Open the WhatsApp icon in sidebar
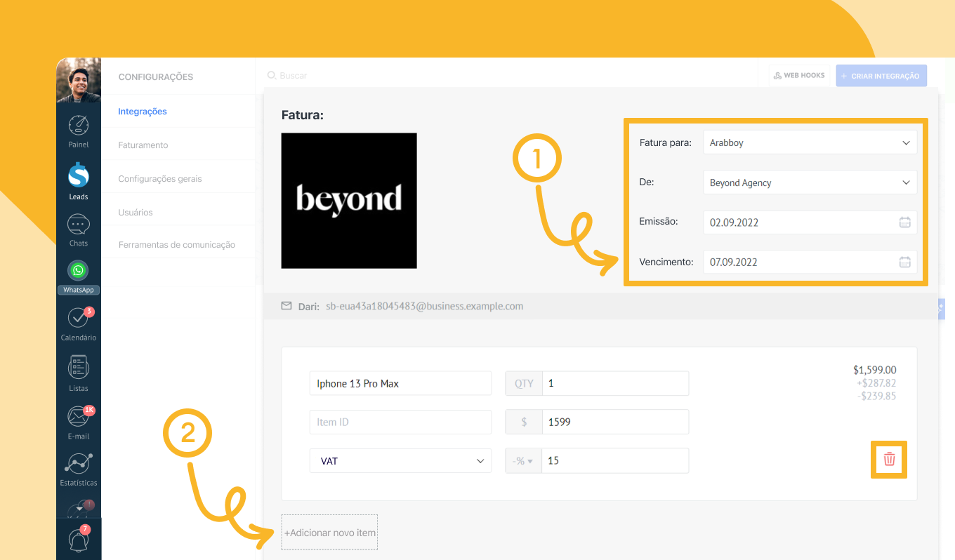The image size is (955, 560). pos(78,271)
